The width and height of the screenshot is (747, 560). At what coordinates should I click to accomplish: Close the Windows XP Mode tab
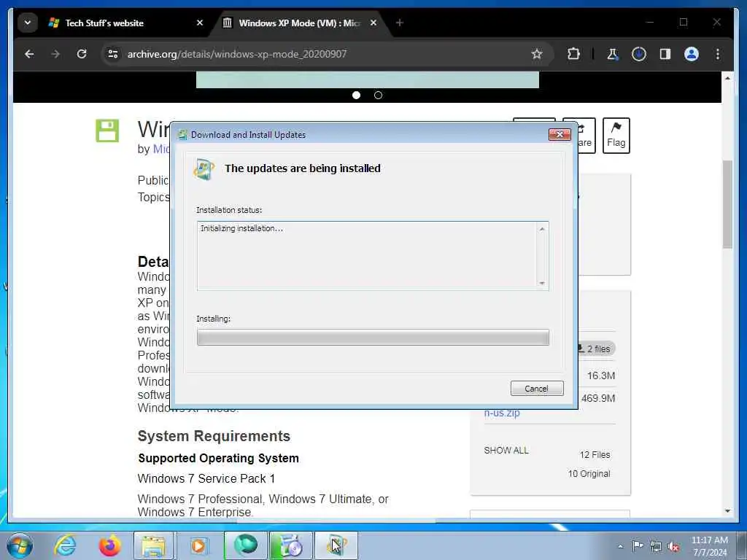click(x=373, y=23)
